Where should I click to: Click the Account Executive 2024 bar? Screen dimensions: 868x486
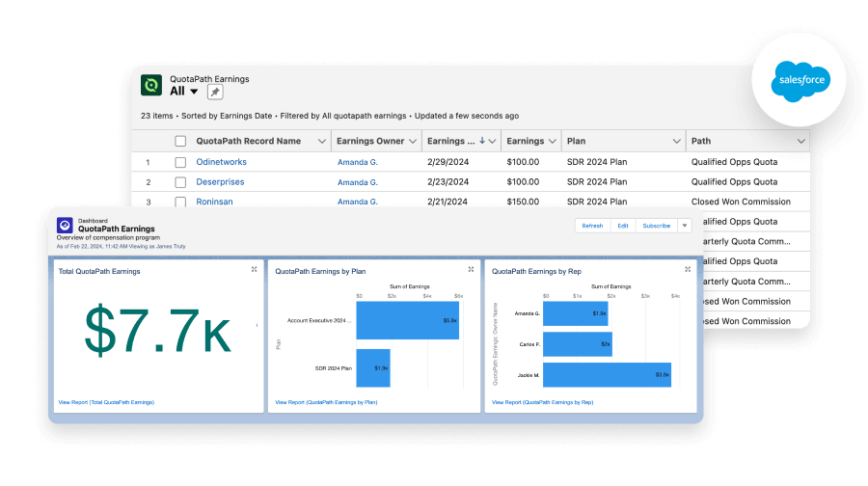pos(407,320)
